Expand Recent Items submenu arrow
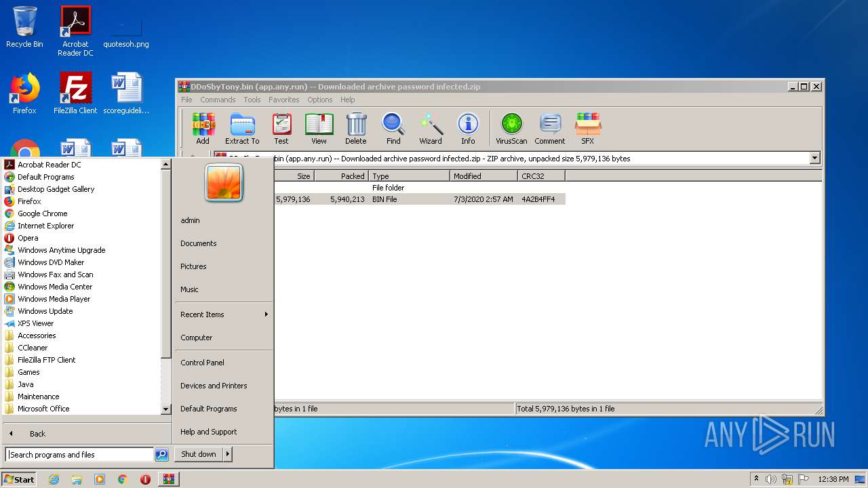 click(x=267, y=314)
